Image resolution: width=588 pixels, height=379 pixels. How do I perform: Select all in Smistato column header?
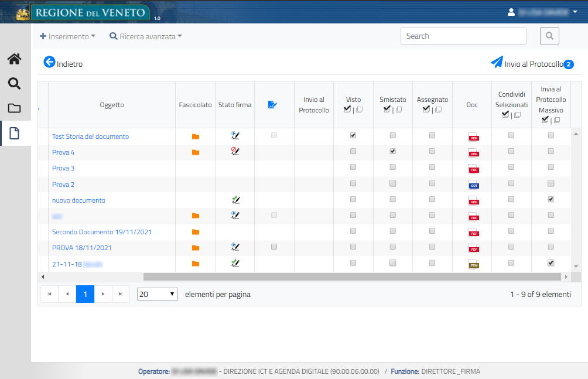click(x=387, y=109)
